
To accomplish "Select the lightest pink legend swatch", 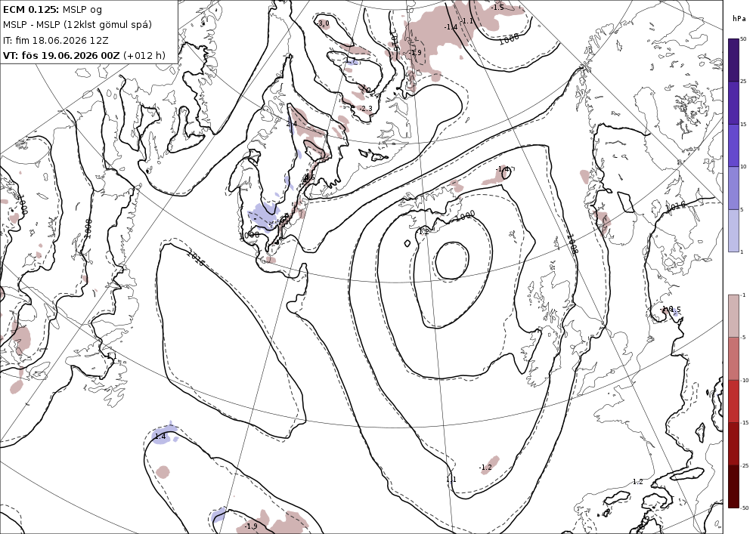I will point(733,316).
